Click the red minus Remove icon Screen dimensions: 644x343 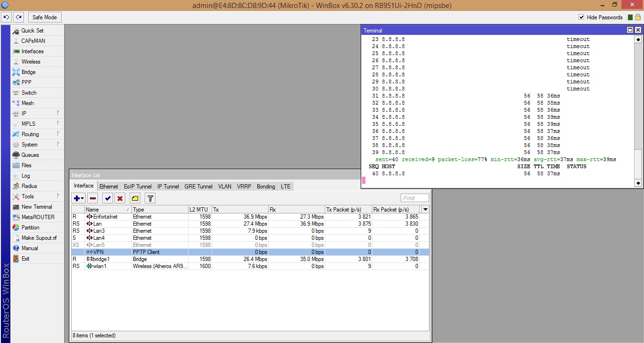click(93, 198)
